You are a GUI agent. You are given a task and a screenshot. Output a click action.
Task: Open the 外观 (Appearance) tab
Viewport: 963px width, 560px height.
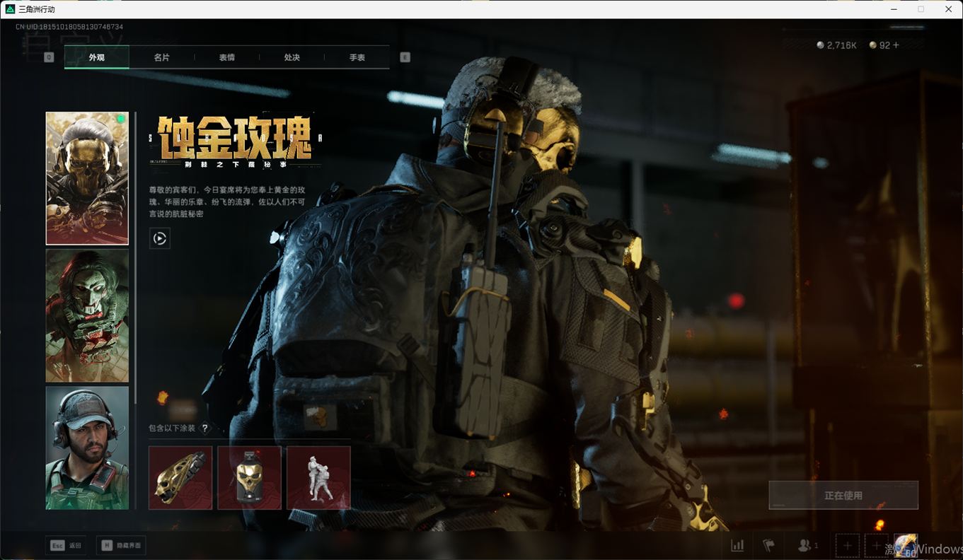[x=97, y=57]
